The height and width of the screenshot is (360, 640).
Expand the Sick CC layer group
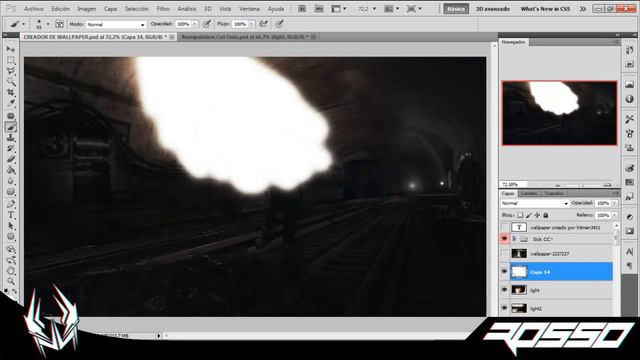(514, 238)
